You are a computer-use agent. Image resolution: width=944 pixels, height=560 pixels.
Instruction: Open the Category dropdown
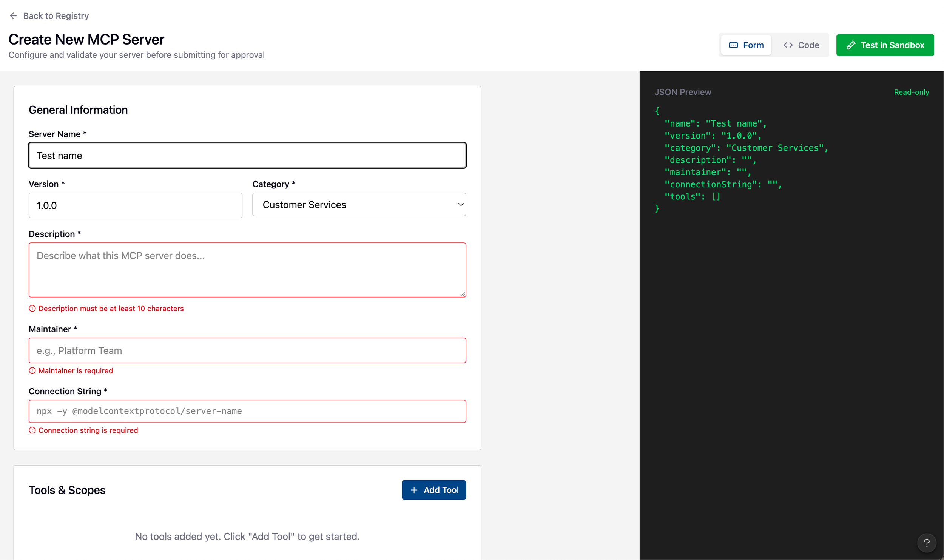[359, 205]
